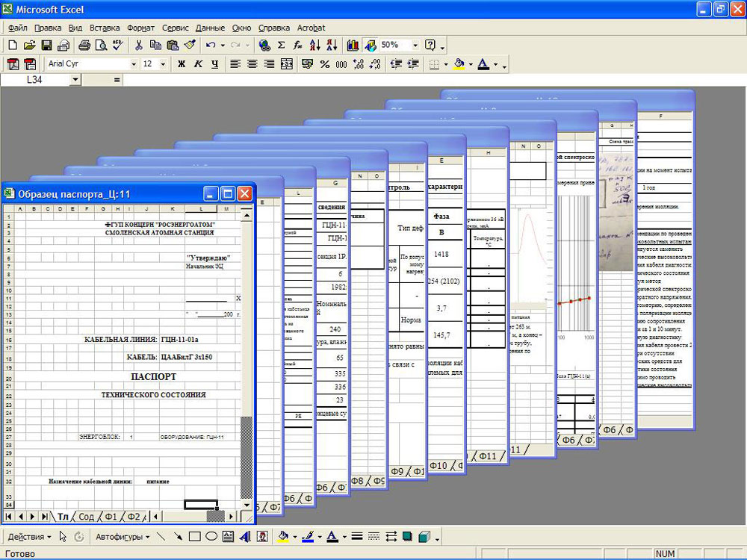This screenshot has width=747, height=560.
Task: Sort descending with the Z-A icon
Action: 332,46
